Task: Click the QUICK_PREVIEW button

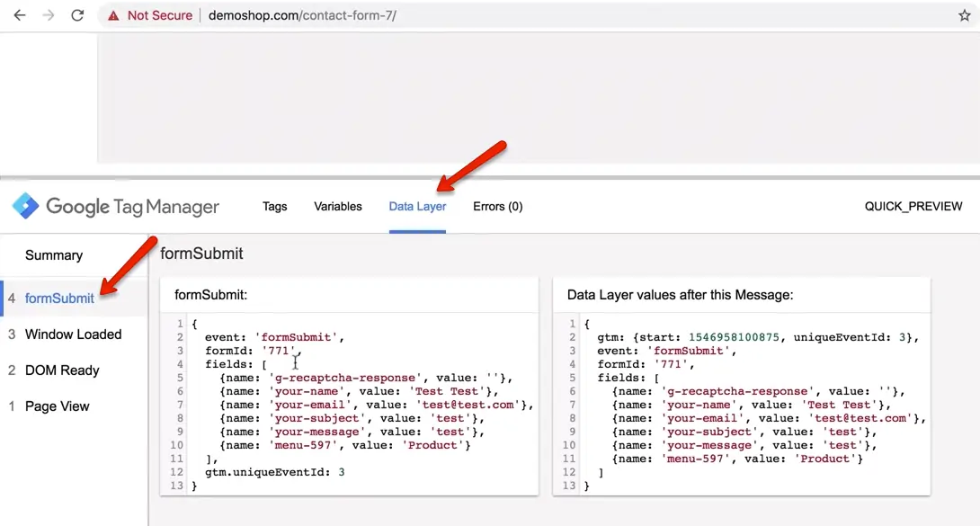Action: coord(913,206)
